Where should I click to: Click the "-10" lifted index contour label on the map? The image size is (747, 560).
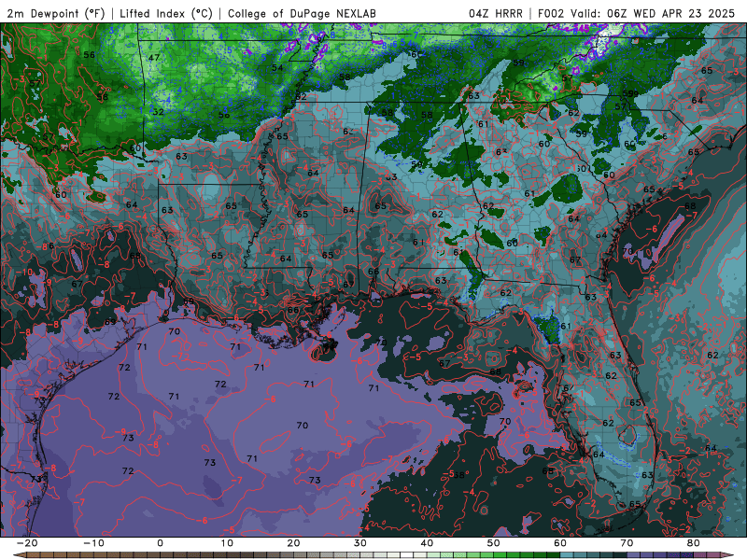[24, 273]
